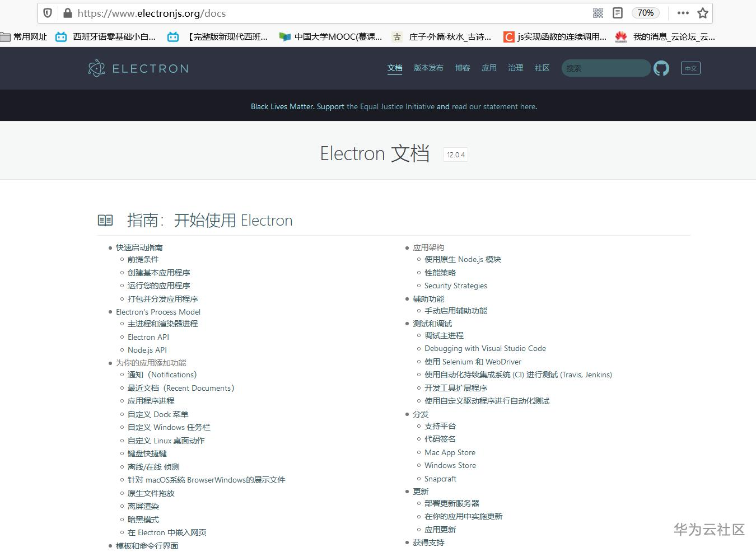Open 'Debugging with Visual Studio Code'
The image size is (756, 552).
click(486, 348)
